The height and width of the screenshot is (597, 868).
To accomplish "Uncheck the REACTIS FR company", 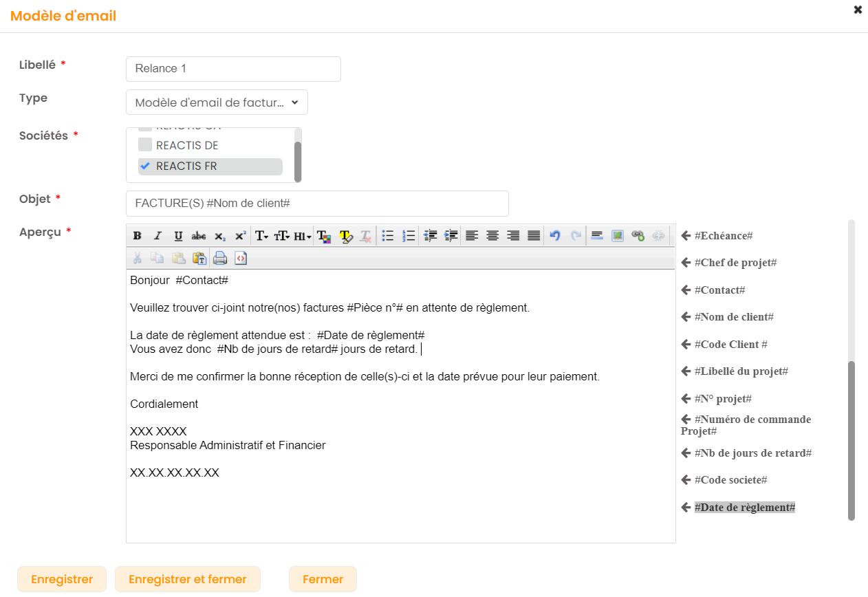I will pos(145,166).
